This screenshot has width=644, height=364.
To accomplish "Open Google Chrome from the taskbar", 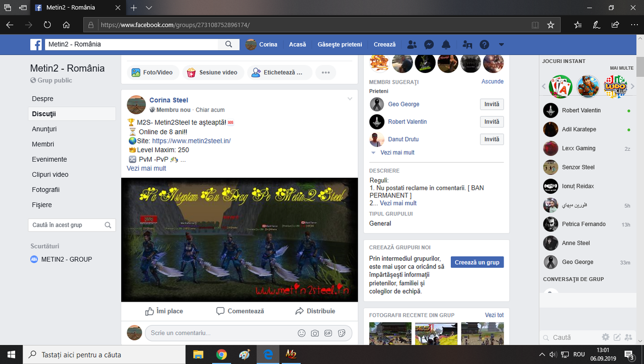I will pyautogui.click(x=221, y=354).
